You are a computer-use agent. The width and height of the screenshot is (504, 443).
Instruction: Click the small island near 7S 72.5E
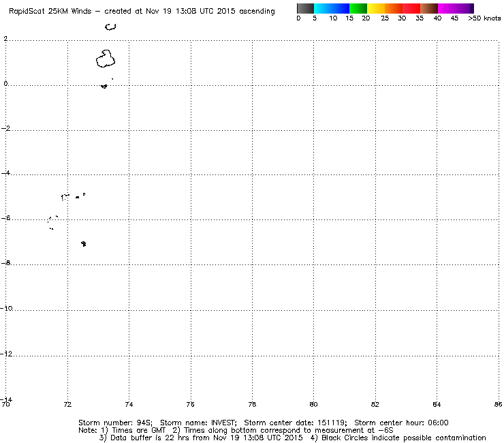84,243
